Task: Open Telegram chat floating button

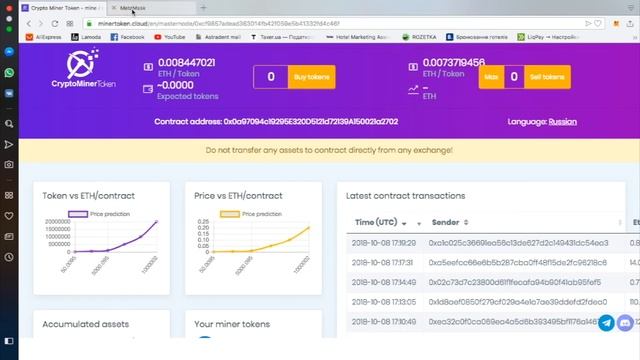Action: click(607, 323)
